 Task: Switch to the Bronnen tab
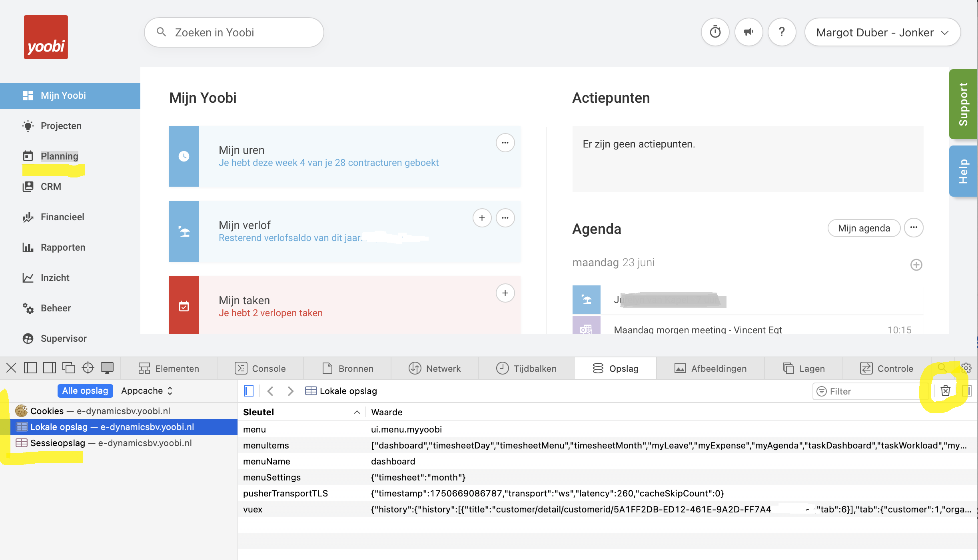[348, 369]
